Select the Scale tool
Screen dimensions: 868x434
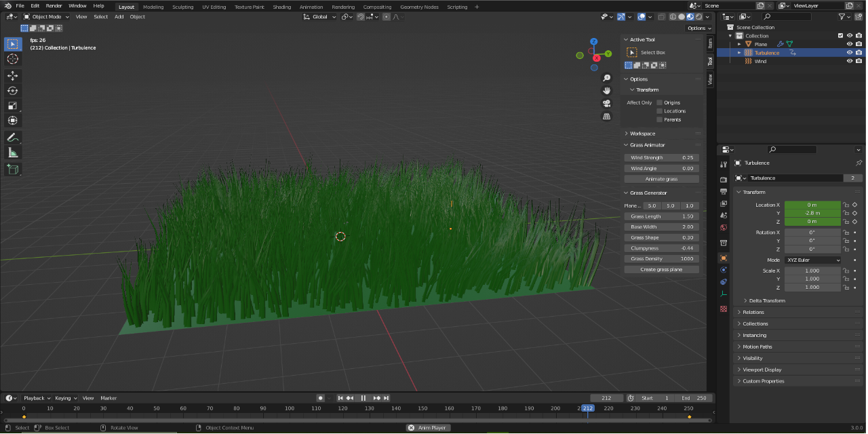click(13, 106)
